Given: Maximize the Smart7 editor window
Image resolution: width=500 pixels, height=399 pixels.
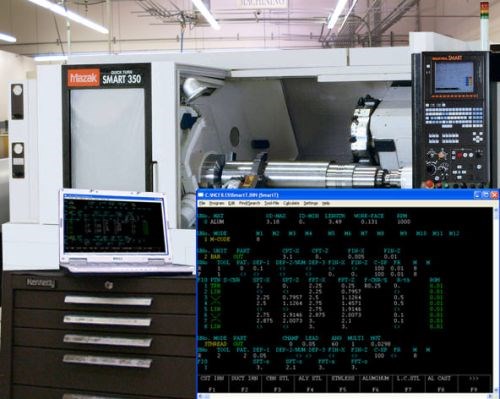Looking at the screenshot, I should click(486, 195).
